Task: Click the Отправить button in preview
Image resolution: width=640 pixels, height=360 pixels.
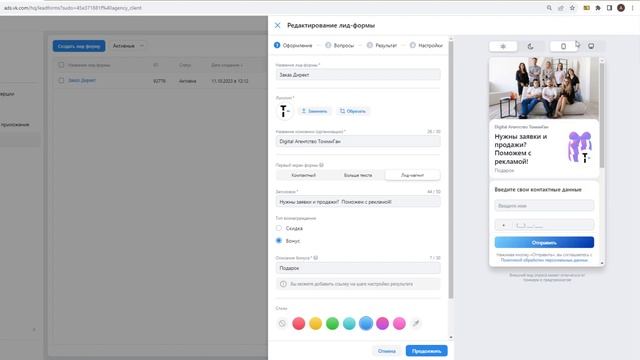Action: (x=544, y=242)
